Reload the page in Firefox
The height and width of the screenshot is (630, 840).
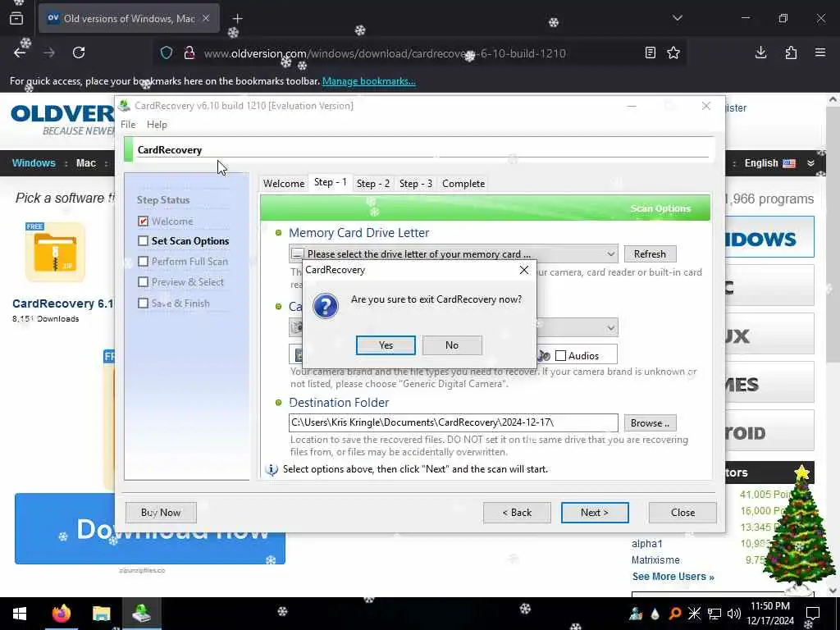[x=79, y=52]
